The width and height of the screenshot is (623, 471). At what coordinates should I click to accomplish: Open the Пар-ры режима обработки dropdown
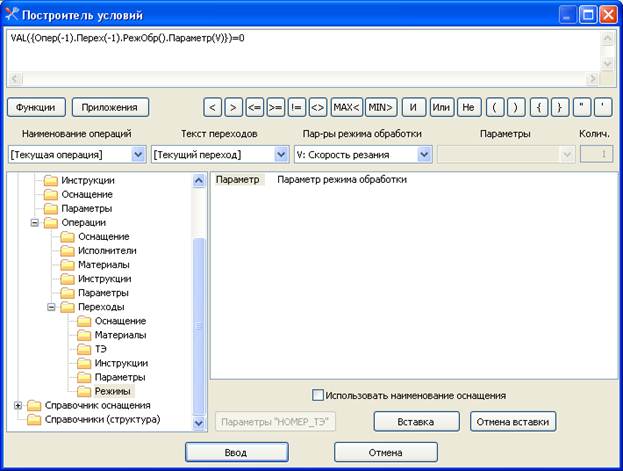(x=424, y=155)
